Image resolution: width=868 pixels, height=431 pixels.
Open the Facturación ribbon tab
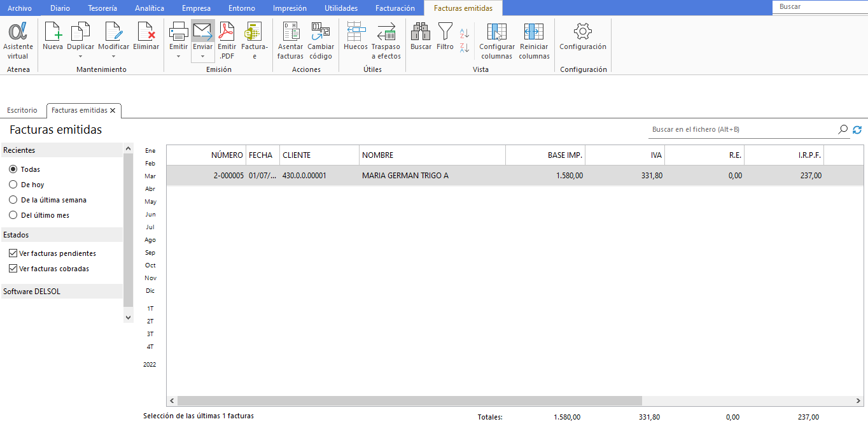click(x=395, y=8)
